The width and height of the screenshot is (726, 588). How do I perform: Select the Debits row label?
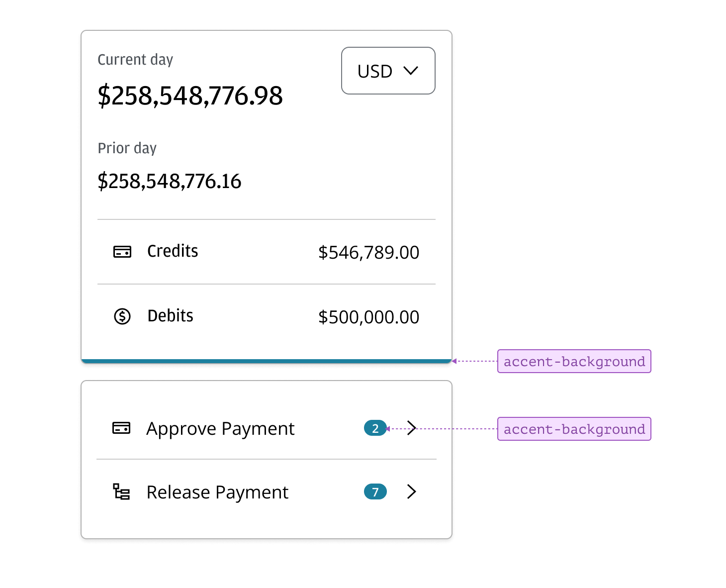170,316
